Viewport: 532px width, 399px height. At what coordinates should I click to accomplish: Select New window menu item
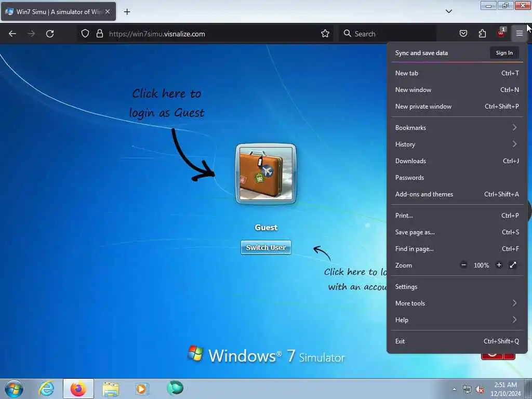pos(457,89)
